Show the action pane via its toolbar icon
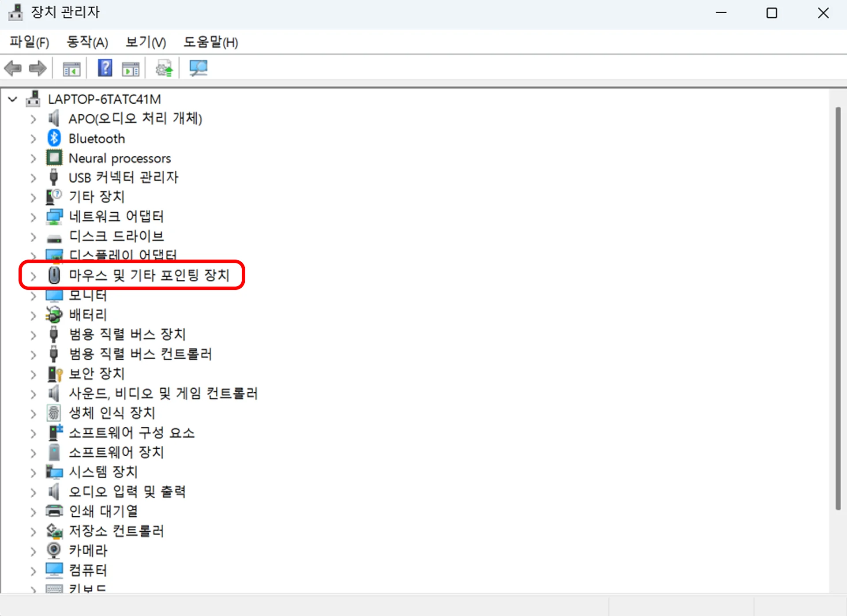This screenshot has width=847, height=616. [x=130, y=68]
